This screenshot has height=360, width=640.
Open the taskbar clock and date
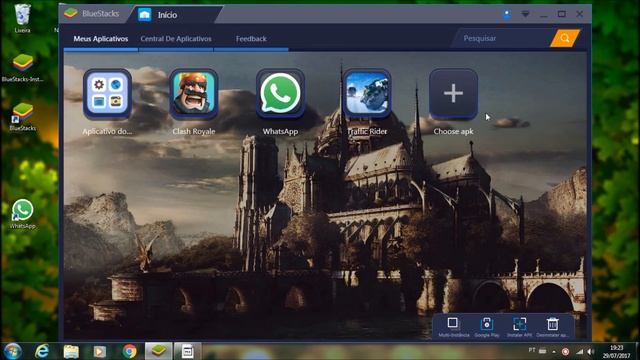pos(616,351)
